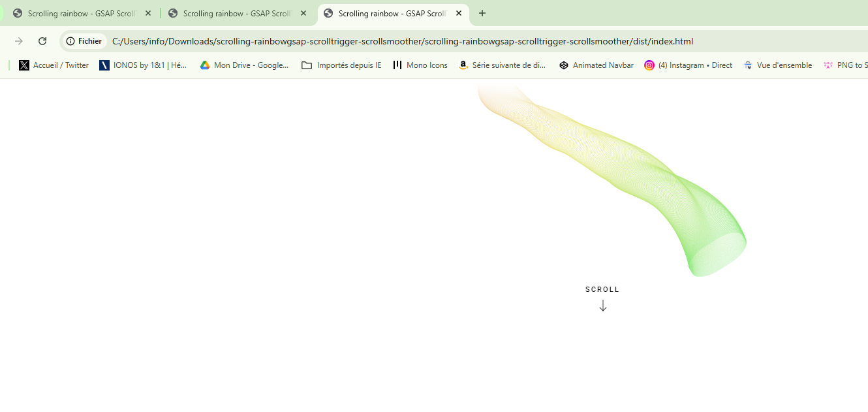The image size is (868, 412).
Task: Open the Mono Icons bookmark
Action: (420, 65)
